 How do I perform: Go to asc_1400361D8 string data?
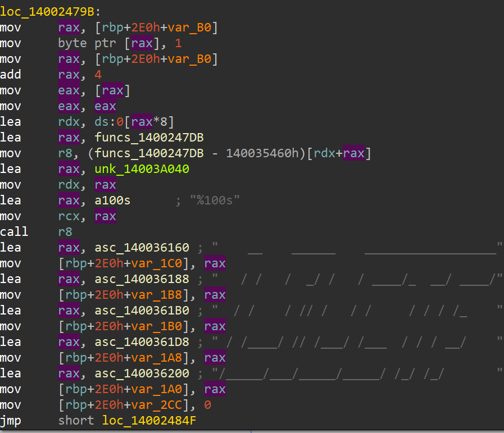(142, 342)
